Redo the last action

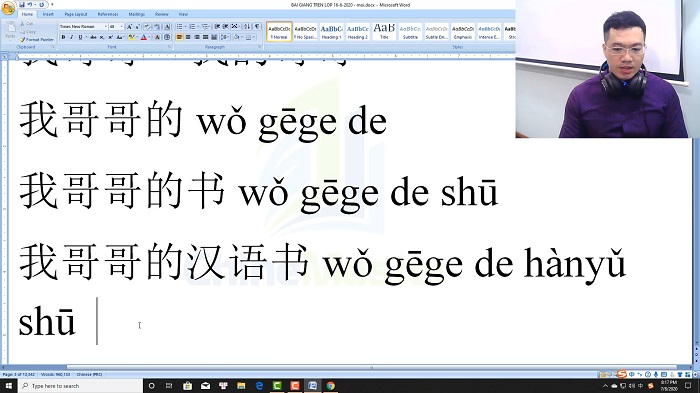(42, 4)
